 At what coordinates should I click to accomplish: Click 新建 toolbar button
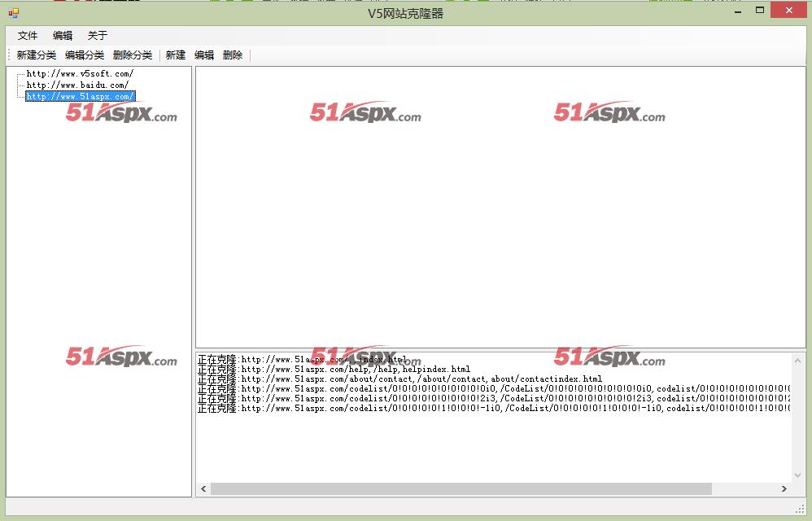tap(176, 55)
